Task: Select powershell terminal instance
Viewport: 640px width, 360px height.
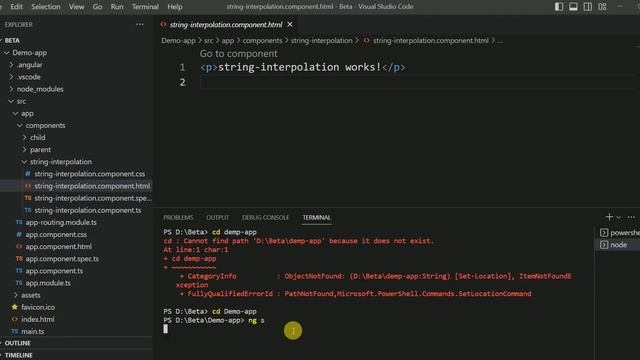Action: 620,233
